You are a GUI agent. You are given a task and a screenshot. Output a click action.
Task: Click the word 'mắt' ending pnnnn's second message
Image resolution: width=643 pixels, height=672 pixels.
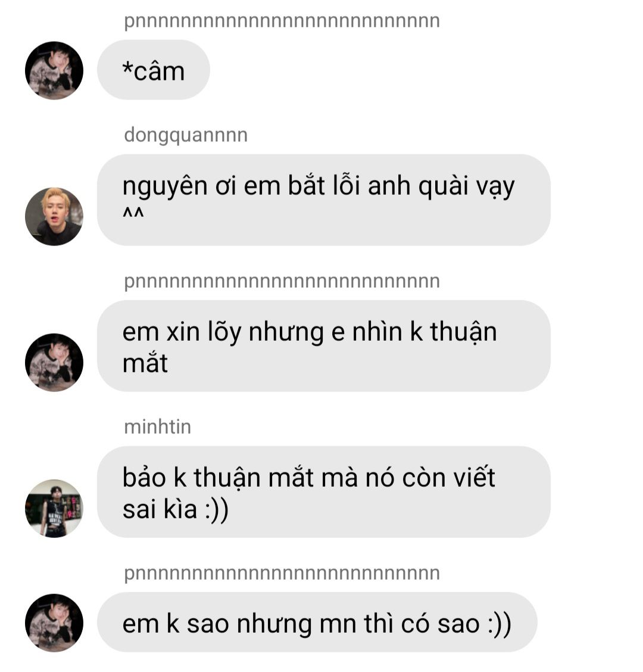(145, 363)
